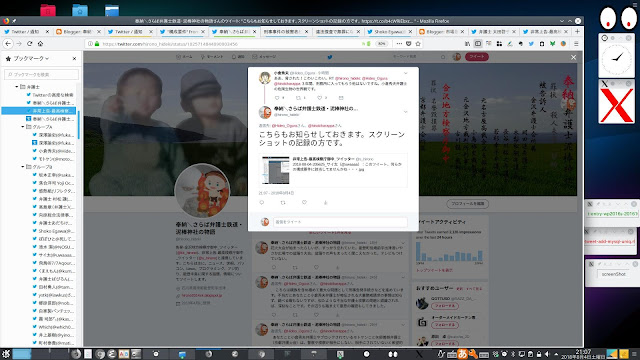640x360 pixels.
Task: Retweet the main tweet icon
Action: point(283,202)
